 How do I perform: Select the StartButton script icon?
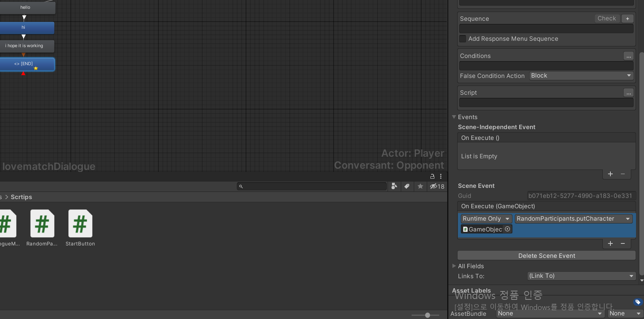tap(80, 223)
